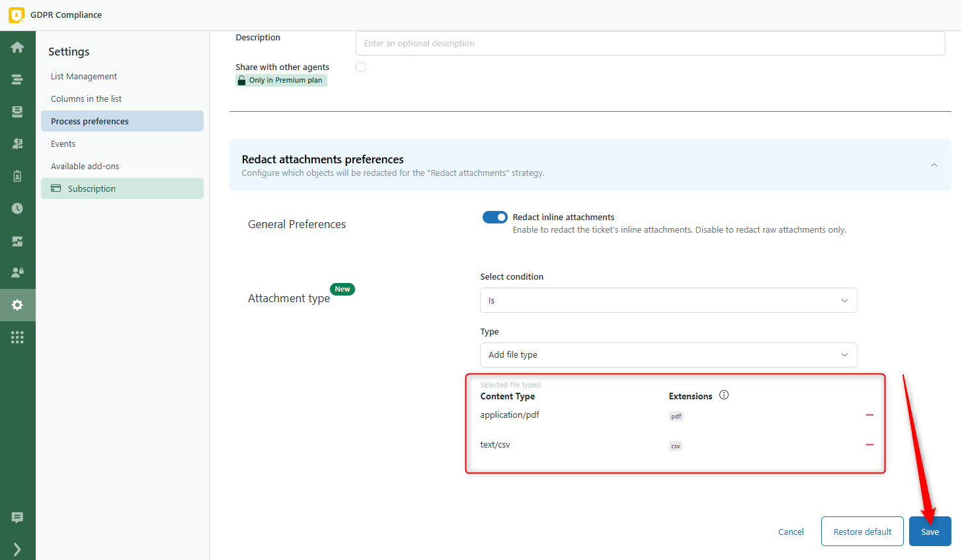Viewport: 962px width, 560px height.
Task: Open the Settings gear sidebar icon
Action: click(x=18, y=305)
